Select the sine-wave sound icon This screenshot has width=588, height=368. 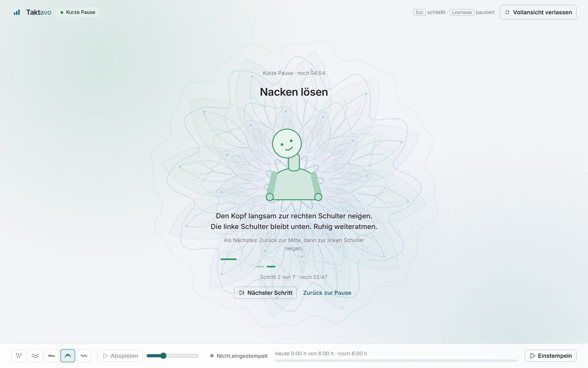click(x=84, y=356)
